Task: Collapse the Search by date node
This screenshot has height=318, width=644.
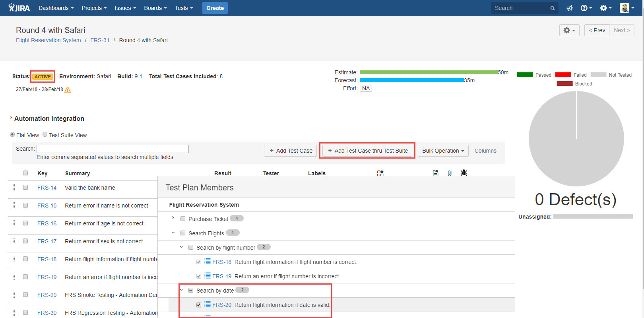Action: (x=181, y=290)
